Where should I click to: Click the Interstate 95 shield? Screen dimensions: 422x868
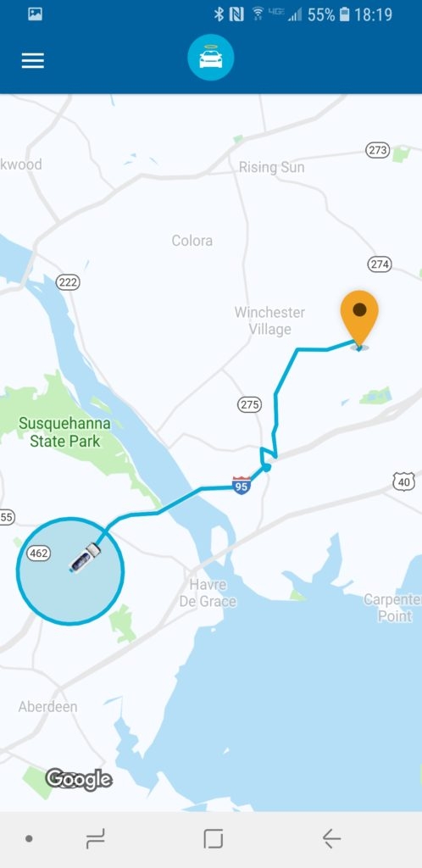coord(242,484)
